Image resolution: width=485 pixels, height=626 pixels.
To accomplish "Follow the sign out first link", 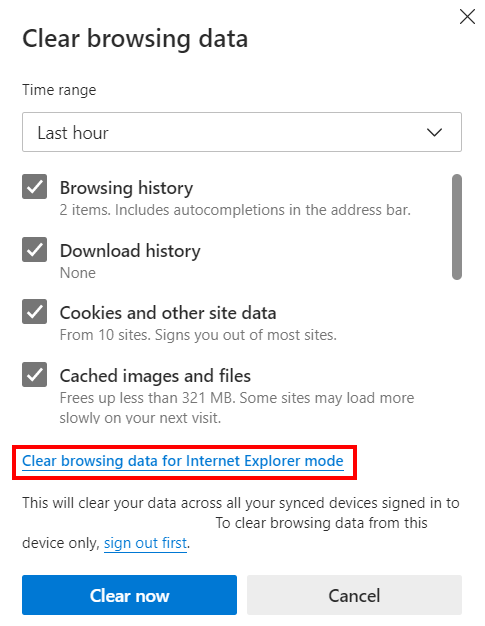I will (x=145, y=543).
